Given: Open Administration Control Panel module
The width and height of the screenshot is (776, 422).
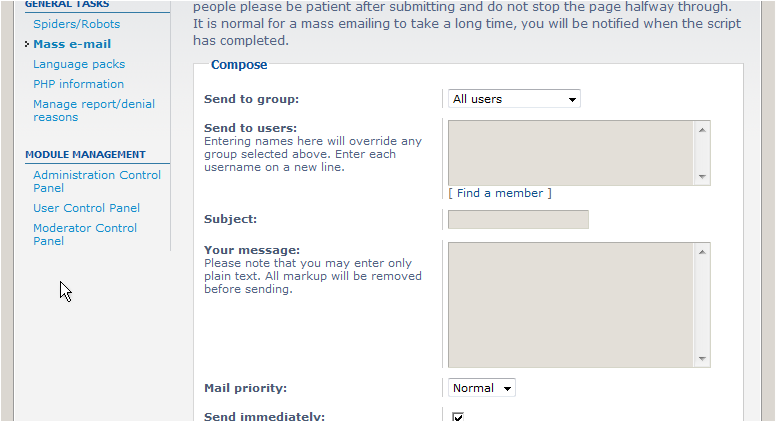Looking at the screenshot, I should point(97,181).
